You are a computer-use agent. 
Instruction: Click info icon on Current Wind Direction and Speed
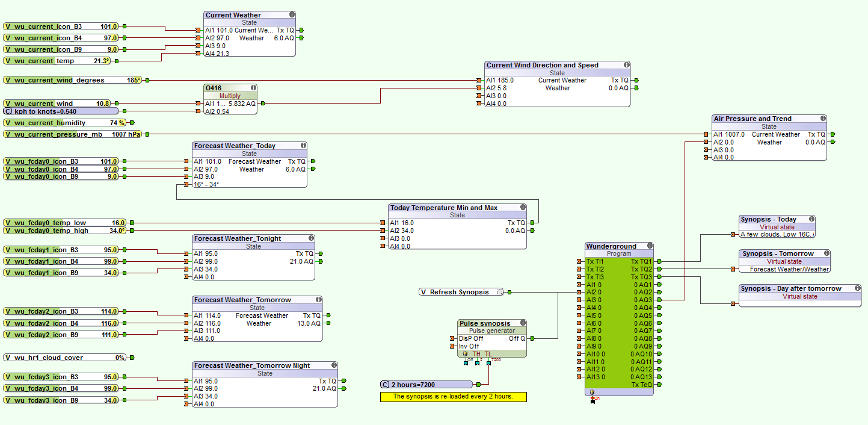(x=626, y=65)
